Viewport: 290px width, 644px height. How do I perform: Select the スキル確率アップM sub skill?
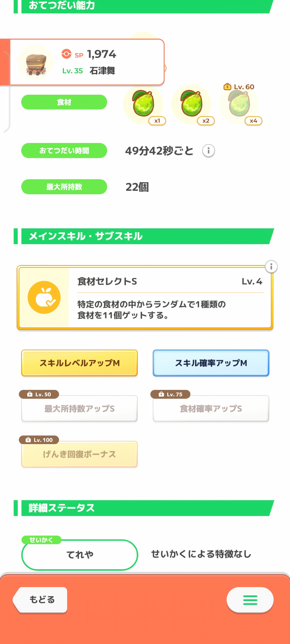pyautogui.click(x=211, y=363)
